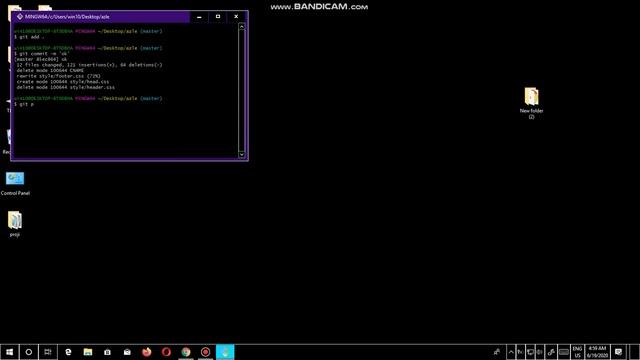
Task: Open network status icon in the tray
Action: point(530,352)
